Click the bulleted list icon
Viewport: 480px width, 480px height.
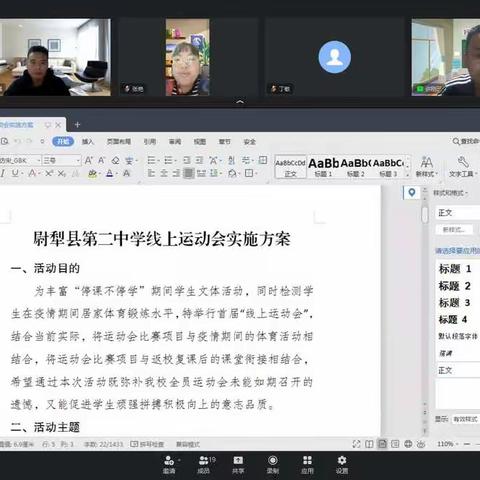coord(152,160)
